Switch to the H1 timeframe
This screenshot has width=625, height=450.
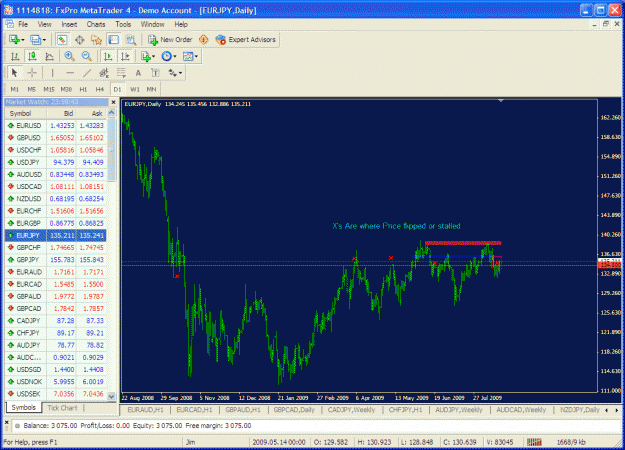pos(83,89)
